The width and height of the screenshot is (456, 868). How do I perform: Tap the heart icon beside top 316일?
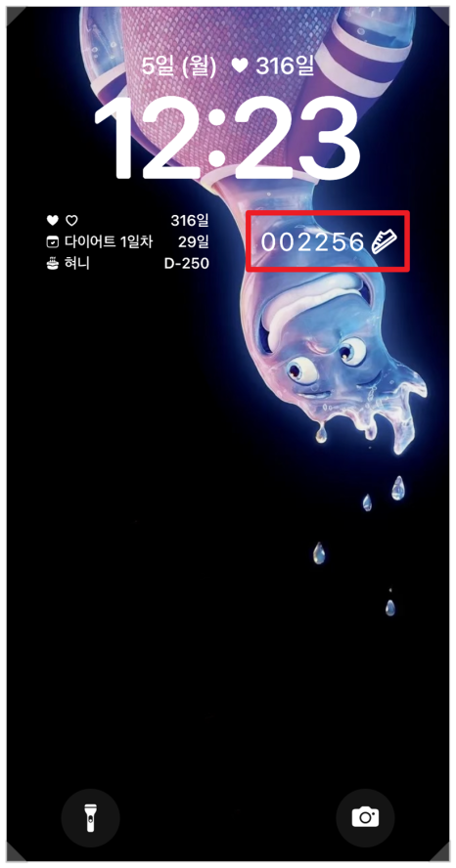[x=240, y=65]
